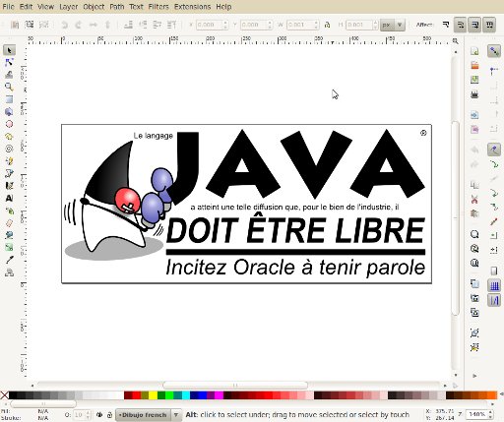Zoom to fit page icon
Viewport: 504px width, 422px height.
click(x=474, y=263)
